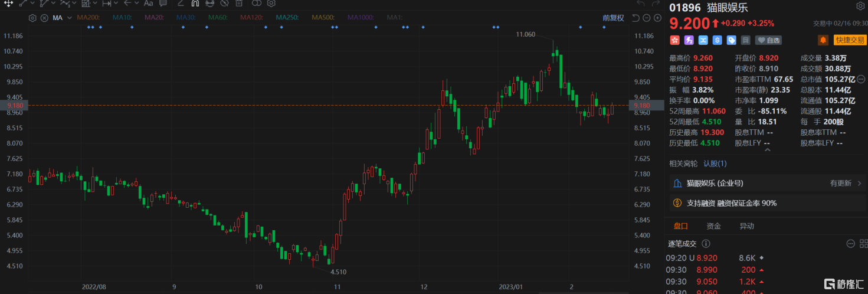Toggle the MA60 line
The height and width of the screenshot is (294, 868).
tap(218, 18)
